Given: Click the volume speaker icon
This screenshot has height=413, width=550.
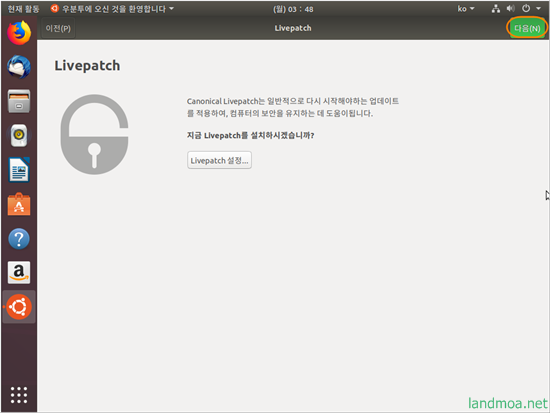Looking at the screenshot, I should click(x=511, y=9).
